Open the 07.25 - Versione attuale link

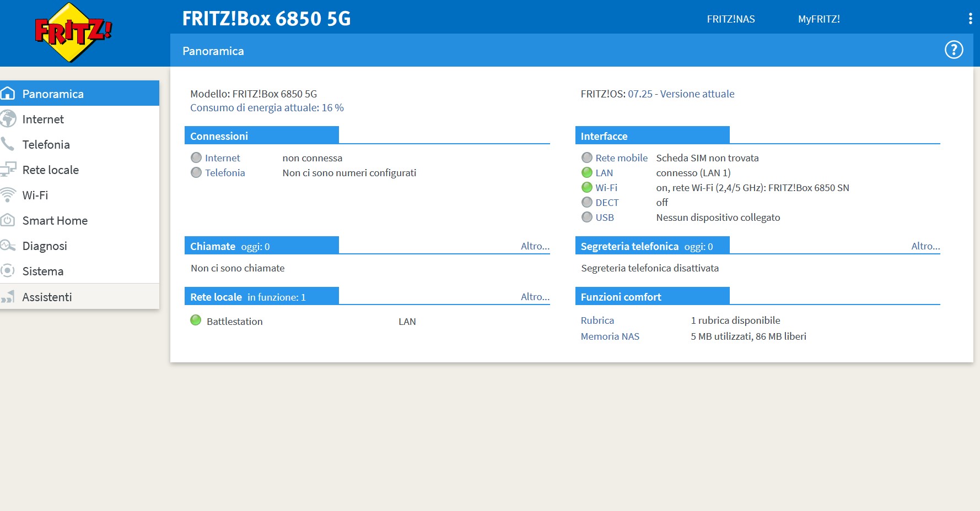pyautogui.click(x=681, y=94)
